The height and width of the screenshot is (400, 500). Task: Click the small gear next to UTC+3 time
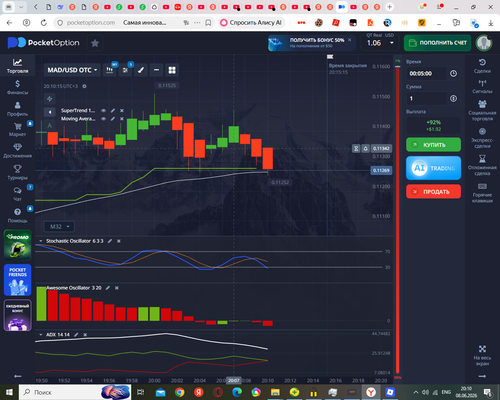[x=84, y=86]
